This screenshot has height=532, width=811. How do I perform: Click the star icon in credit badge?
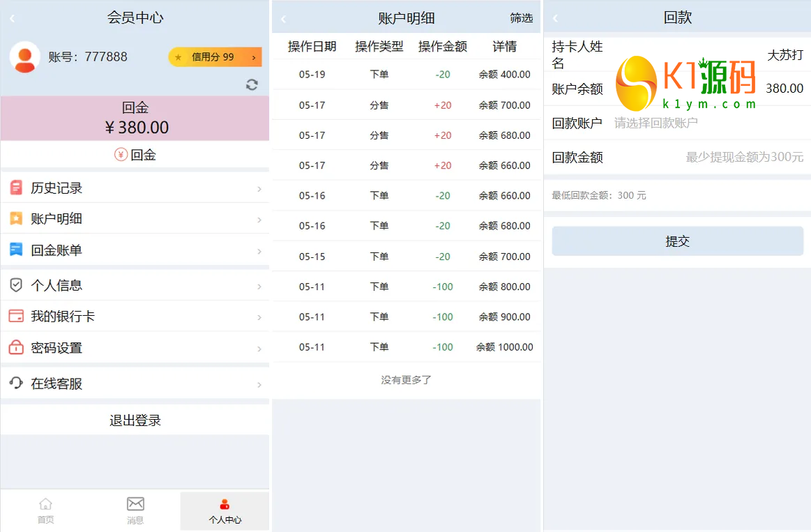pos(179,57)
